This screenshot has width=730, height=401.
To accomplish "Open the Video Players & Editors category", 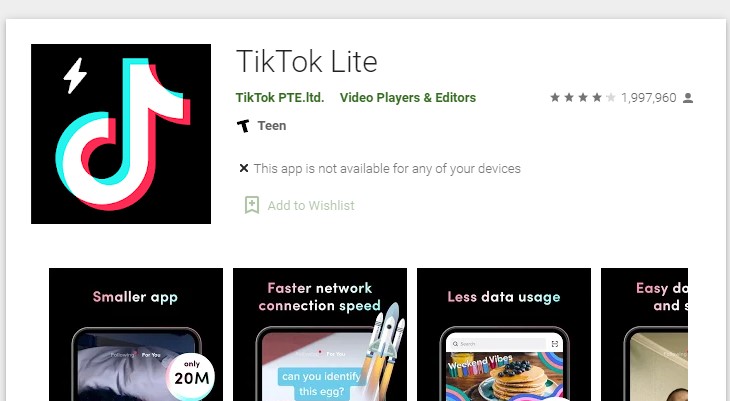I will click(408, 98).
